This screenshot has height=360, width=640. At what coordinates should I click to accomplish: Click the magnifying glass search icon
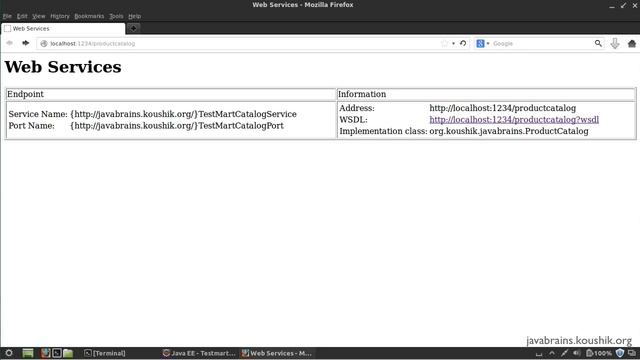click(x=598, y=43)
